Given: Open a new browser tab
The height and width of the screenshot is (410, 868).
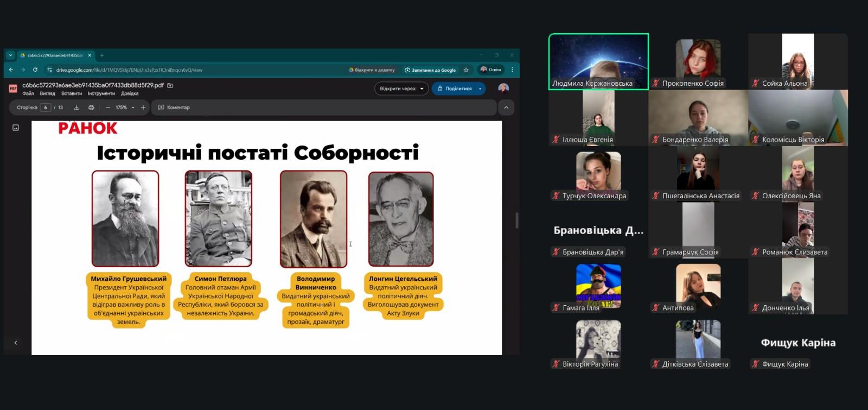Looking at the screenshot, I should tap(101, 55).
